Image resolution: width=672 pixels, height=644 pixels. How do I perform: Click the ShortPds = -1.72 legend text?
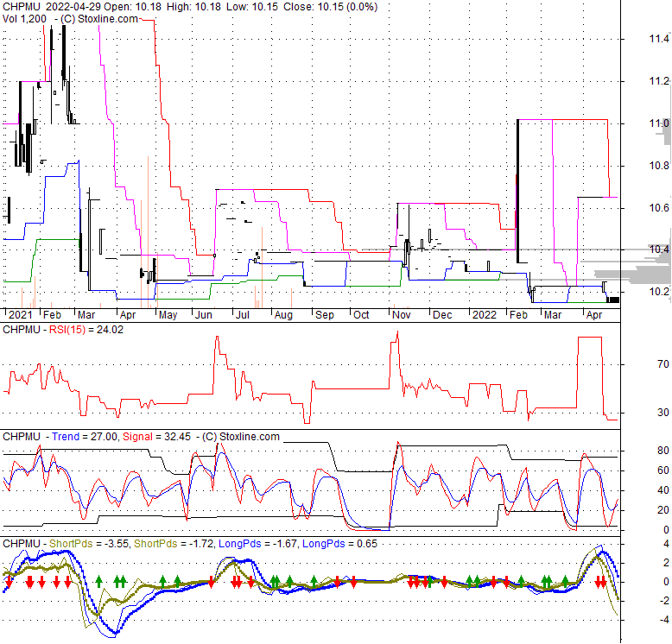click(x=174, y=543)
